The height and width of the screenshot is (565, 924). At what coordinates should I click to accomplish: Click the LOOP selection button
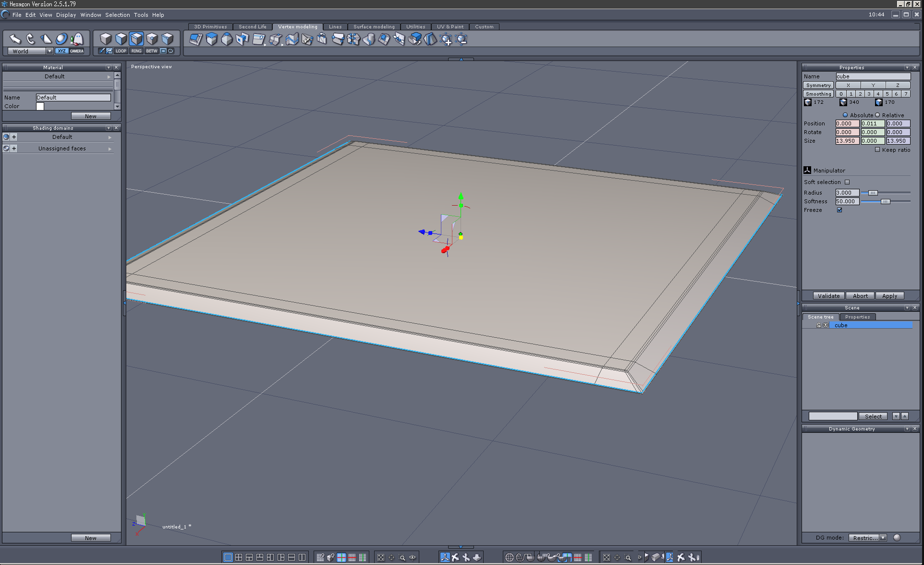click(x=121, y=51)
